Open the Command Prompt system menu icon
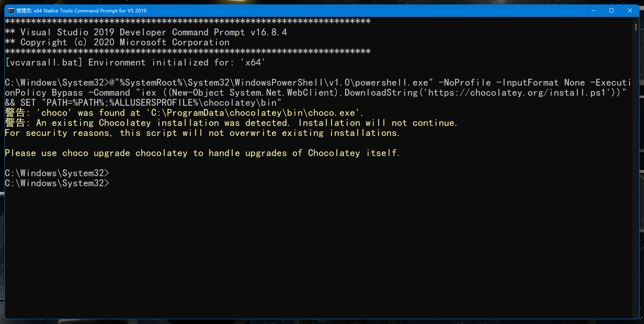 (x=11, y=11)
